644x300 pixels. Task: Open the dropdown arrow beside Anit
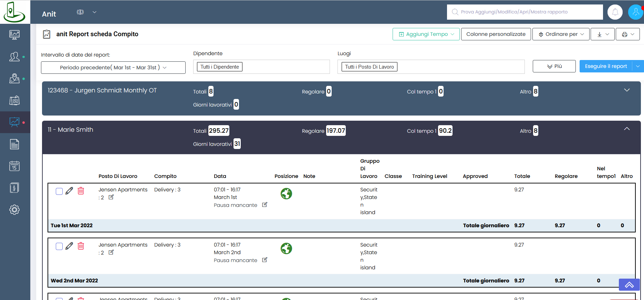tap(94, 12)
